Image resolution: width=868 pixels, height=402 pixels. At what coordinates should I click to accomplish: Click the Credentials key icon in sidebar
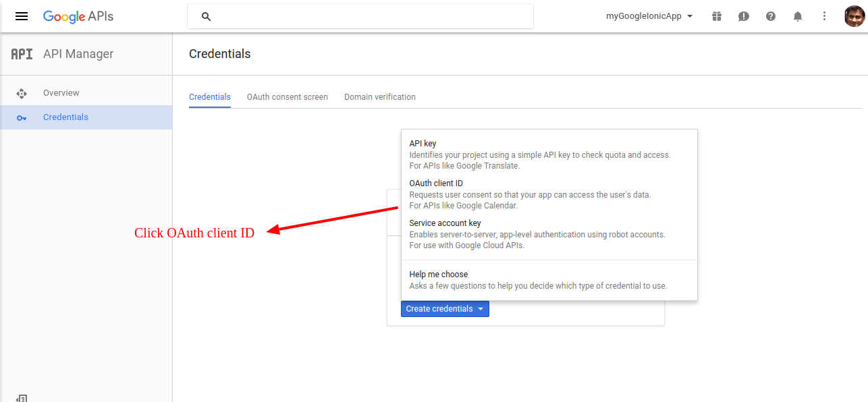[x=22, y=118]
